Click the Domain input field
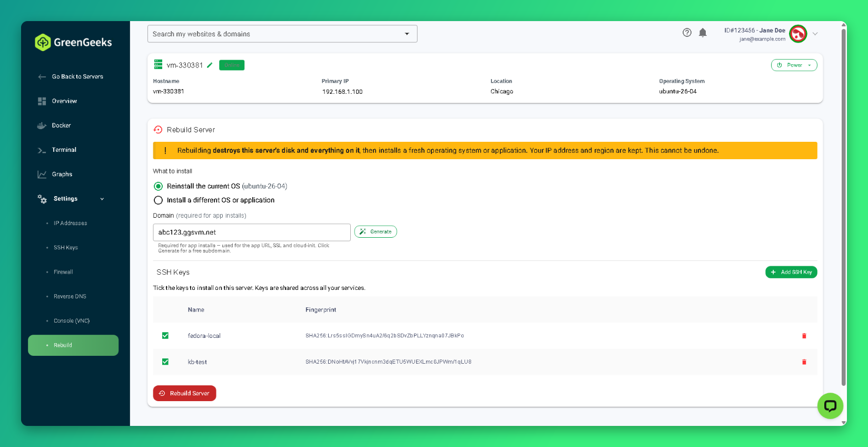Screen dimensions: 868x447 click(x=252, y=232)
